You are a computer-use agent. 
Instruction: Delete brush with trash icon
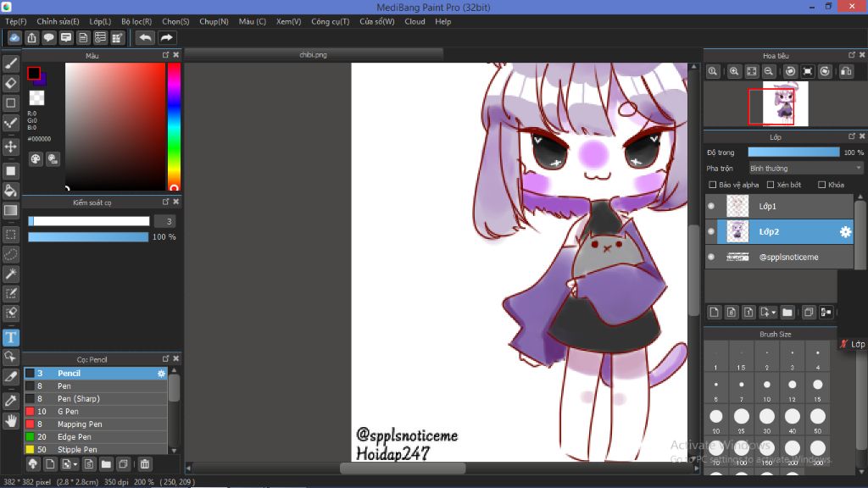click(x=144, y=464)
